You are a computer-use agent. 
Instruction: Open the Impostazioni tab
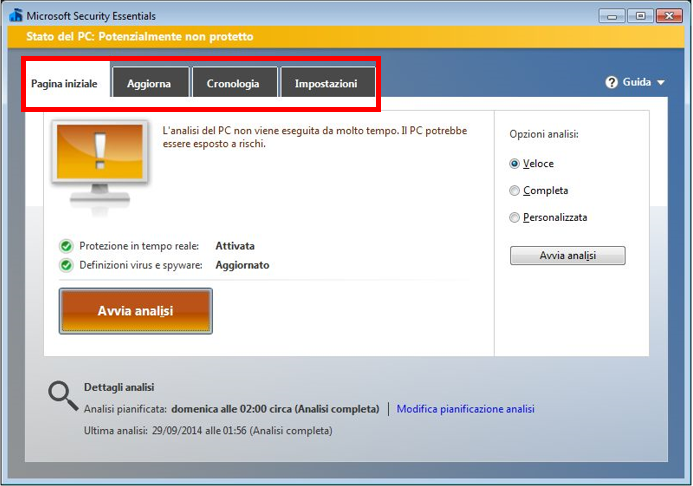click(x=327, y=82)
